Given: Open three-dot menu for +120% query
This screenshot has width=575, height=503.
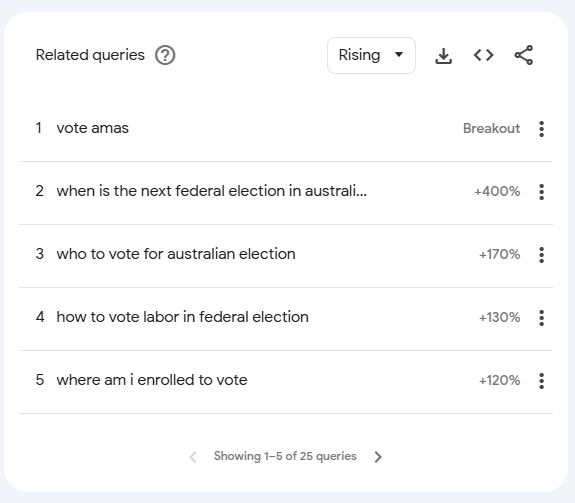Looking at the screenshot, I should (542, 381).
